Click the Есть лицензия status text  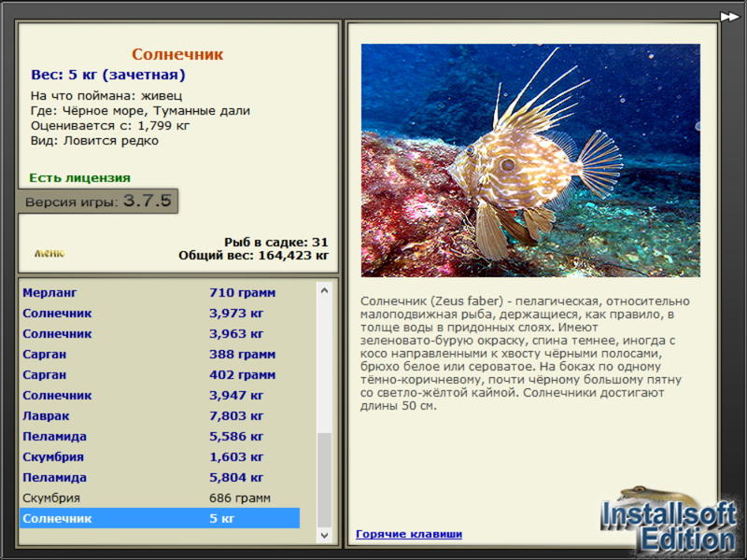point(80,177)
